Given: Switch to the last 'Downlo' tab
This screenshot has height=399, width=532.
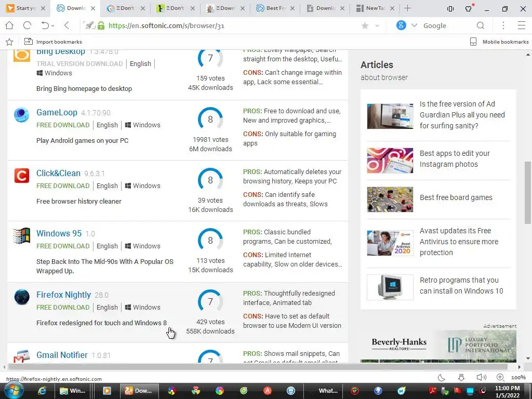Looking at the screenshot, I should point(325,8).
